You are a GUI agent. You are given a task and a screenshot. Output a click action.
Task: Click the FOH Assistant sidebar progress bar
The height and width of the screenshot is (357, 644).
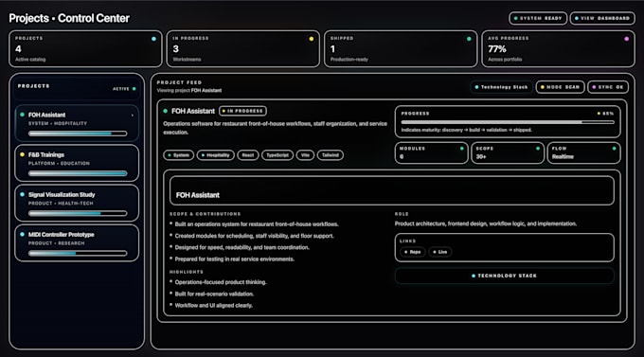coord(78,134)
